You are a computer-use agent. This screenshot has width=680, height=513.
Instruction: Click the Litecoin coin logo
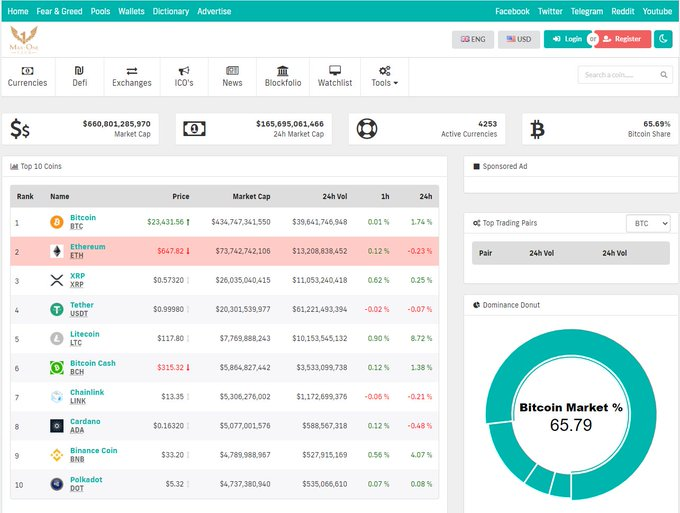click(57, 338)
